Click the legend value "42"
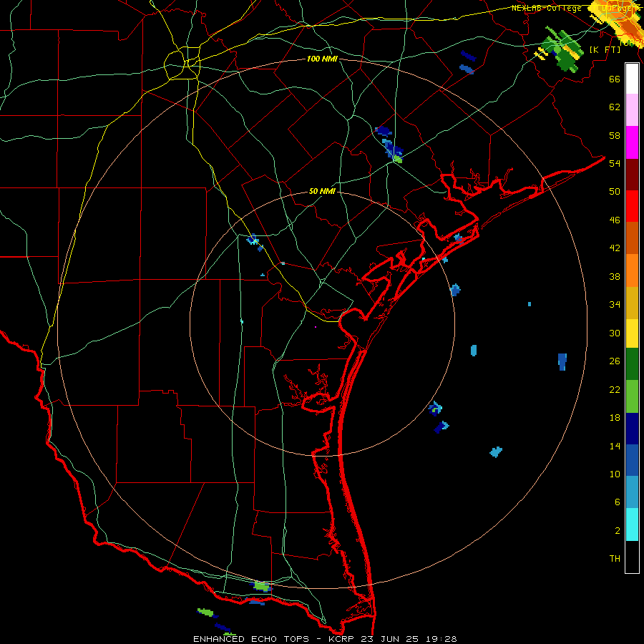 [x=615, y=248]
